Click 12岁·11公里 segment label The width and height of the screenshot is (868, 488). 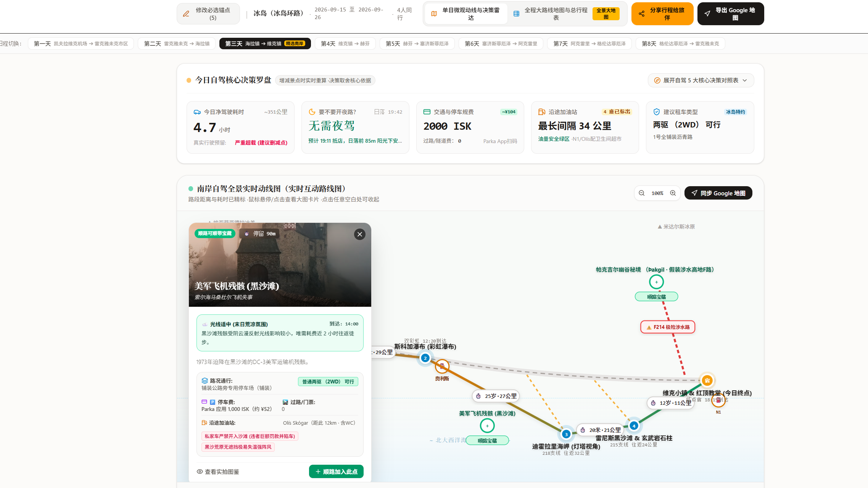tap(671, 403)
